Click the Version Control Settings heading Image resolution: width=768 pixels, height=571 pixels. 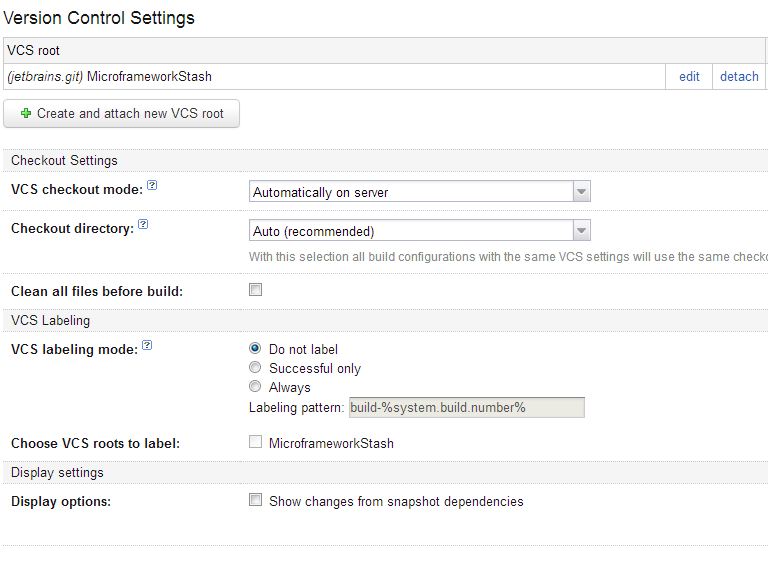(x=99, y=18)
